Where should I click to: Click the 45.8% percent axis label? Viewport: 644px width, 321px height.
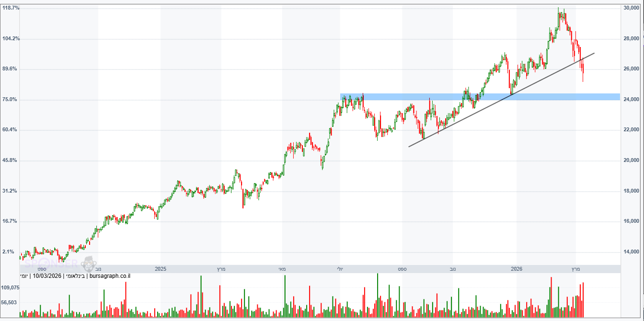pos(11,160)
